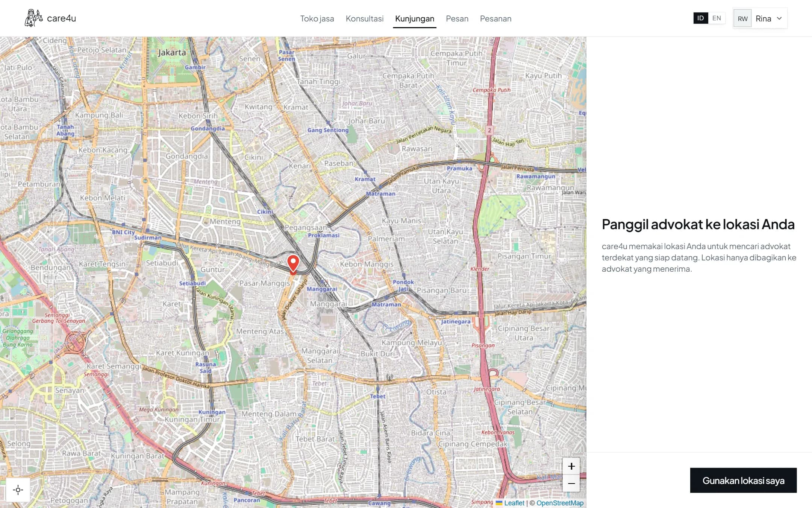Click the Jakarta label on the map

point(172,52)
